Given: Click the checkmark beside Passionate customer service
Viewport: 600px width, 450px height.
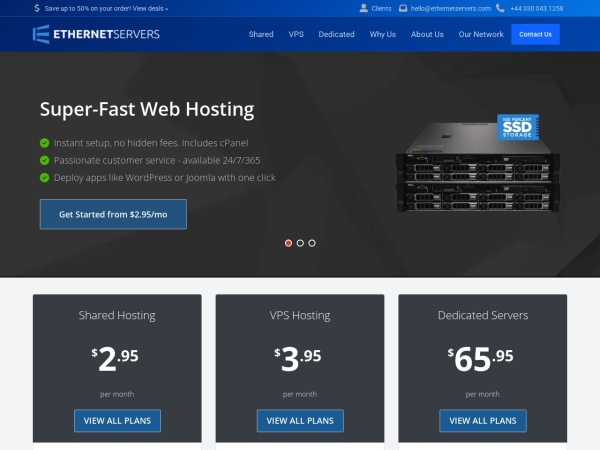Looking at the screenshot, I should pos(44,160).
